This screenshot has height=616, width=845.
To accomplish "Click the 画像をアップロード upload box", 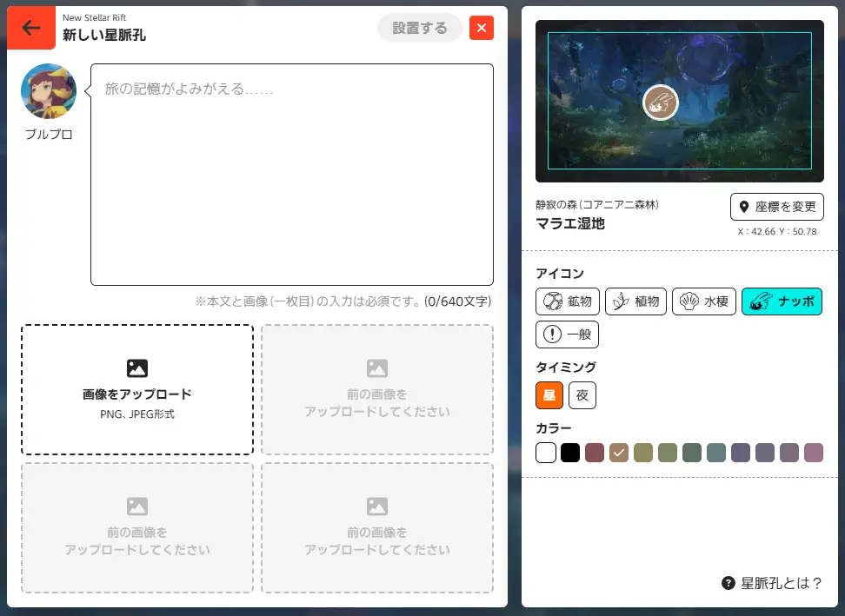I will [x=137, y=389].
